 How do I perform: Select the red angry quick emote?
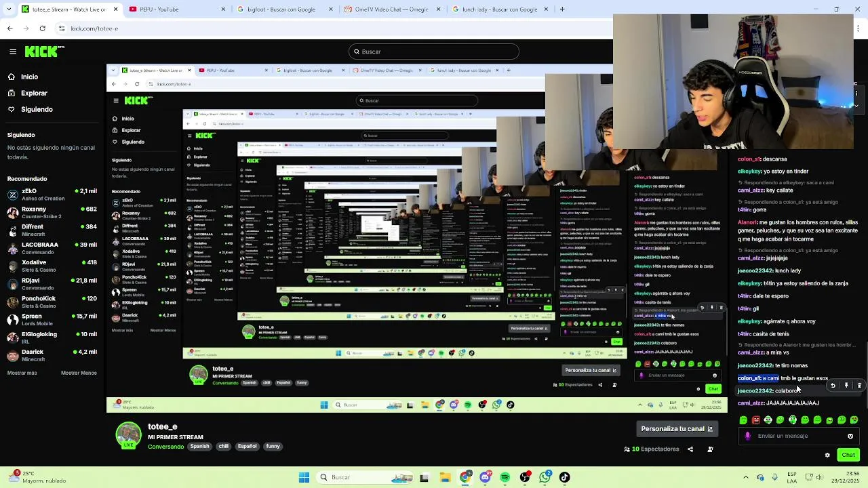coord(755,420)
